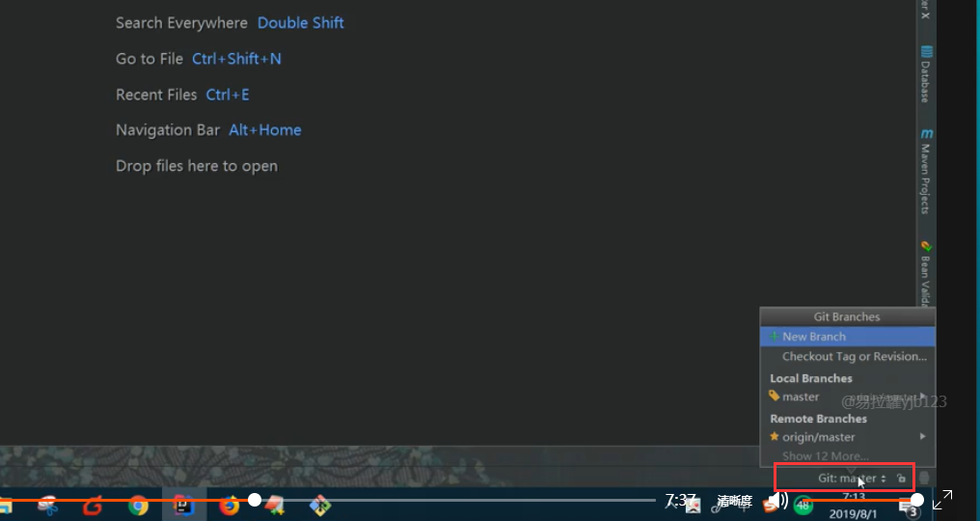Enter fullscreen with the expand arrows icon

[941, 501]
